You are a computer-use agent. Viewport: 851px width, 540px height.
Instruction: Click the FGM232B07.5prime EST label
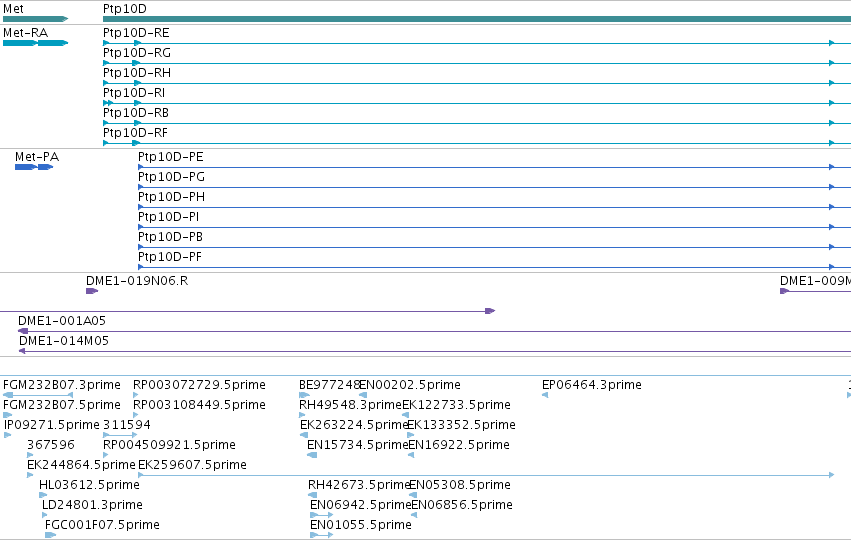62,405
